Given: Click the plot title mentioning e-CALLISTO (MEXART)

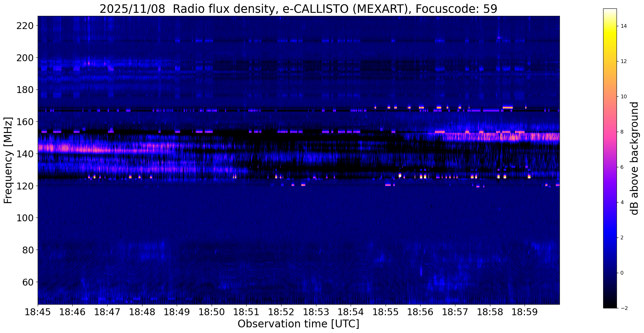Looking at the screenshot, I should (298, 9).
